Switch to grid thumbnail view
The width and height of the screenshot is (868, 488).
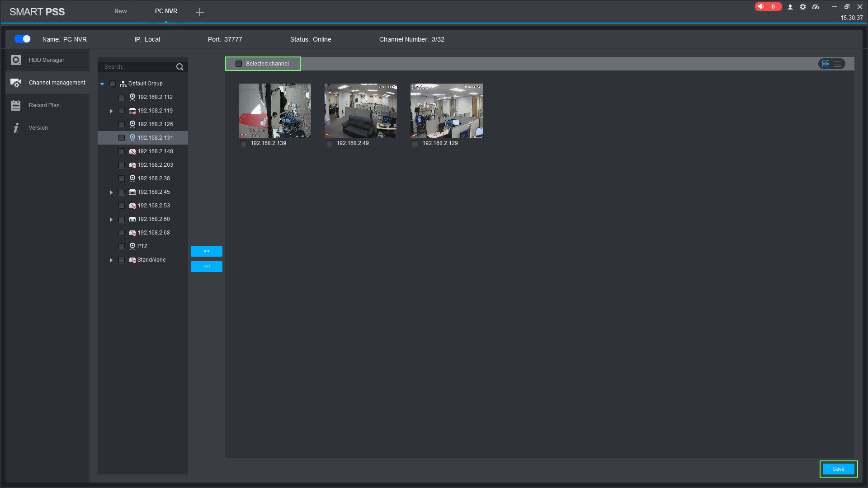click(x=826, y=64)
